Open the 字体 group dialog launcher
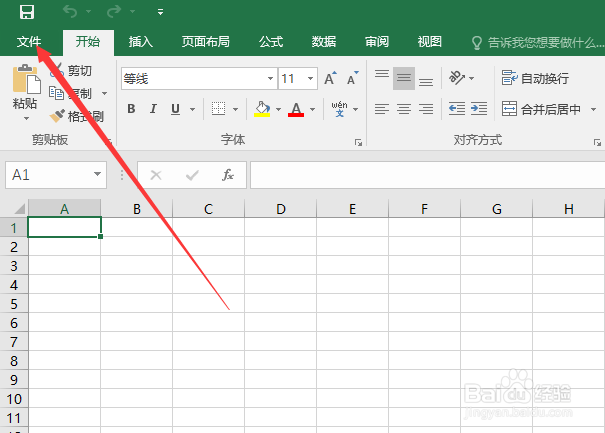 (x=358, y=143)
